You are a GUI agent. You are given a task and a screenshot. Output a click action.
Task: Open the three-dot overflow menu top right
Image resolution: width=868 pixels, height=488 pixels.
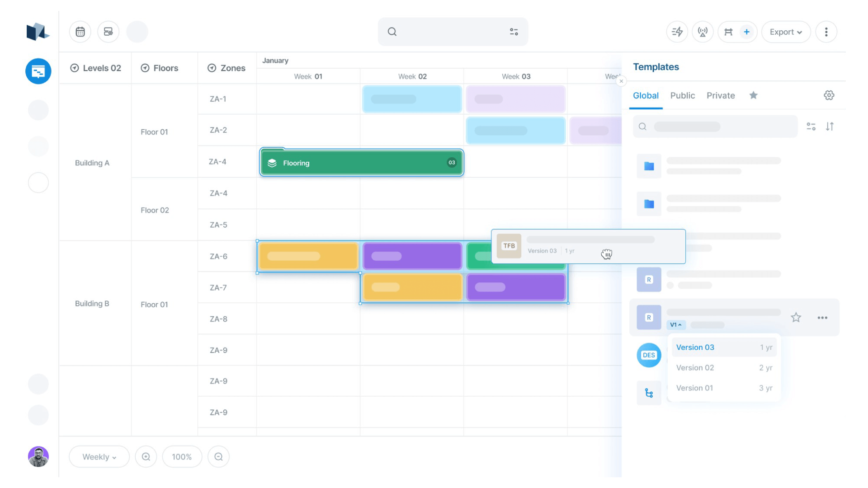pyautogui.click(x=826, y=32)
